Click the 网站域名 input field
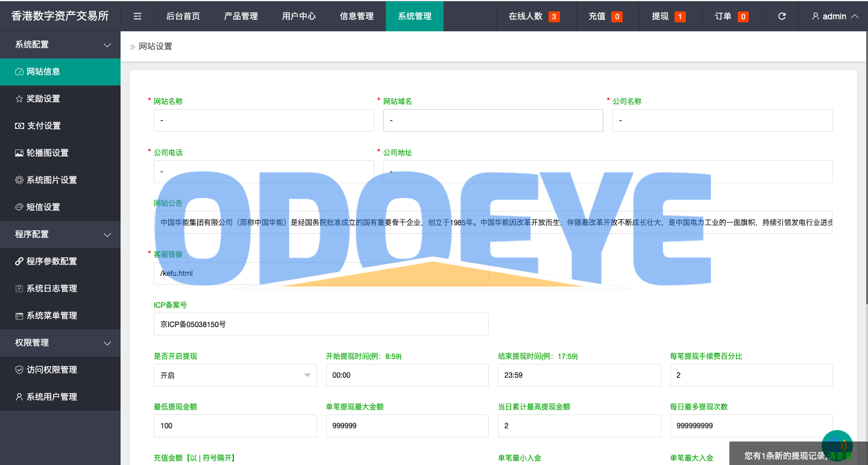Screen dimensions: 868x465 493,120
